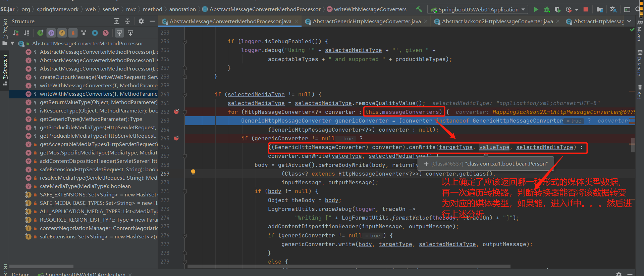Run with Coverage shield icon

(x=557, y=9)
